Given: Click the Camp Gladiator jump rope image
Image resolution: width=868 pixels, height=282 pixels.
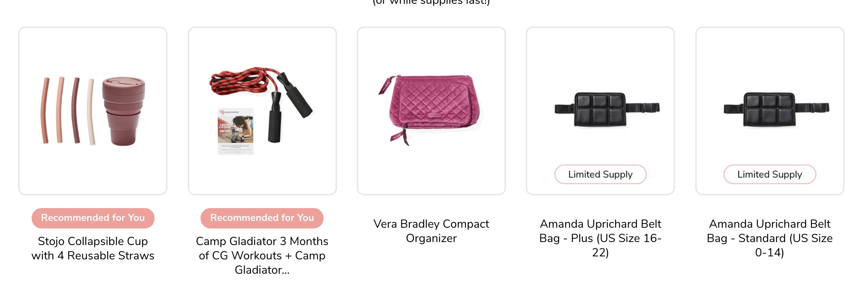Looking at the screenshot, I should [262, 111].
